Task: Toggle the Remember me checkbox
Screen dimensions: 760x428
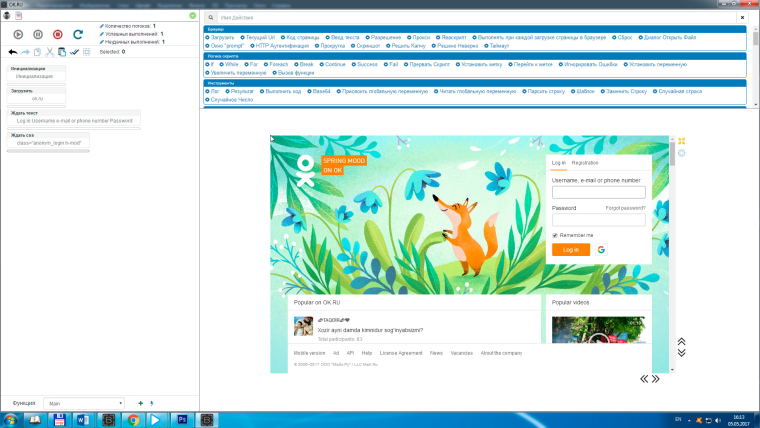Action: pyautogui.click(x=555, y=235)
